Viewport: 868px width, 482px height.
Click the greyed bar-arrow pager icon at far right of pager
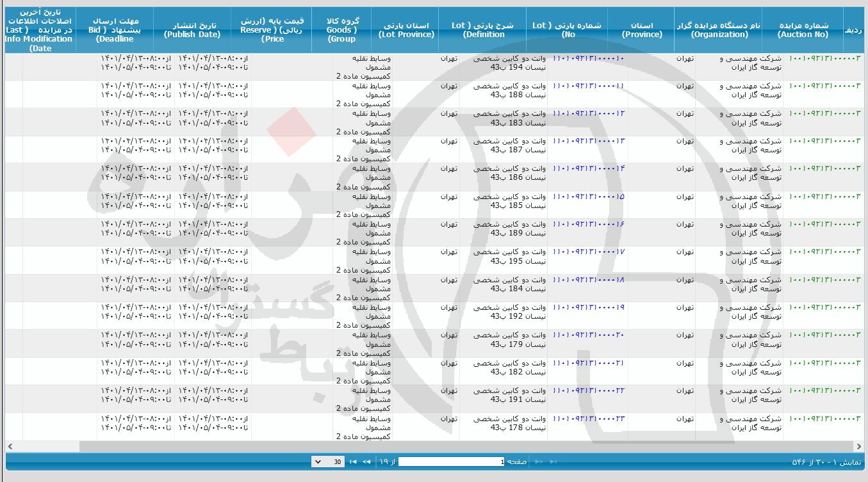click(x=553, y=462)
